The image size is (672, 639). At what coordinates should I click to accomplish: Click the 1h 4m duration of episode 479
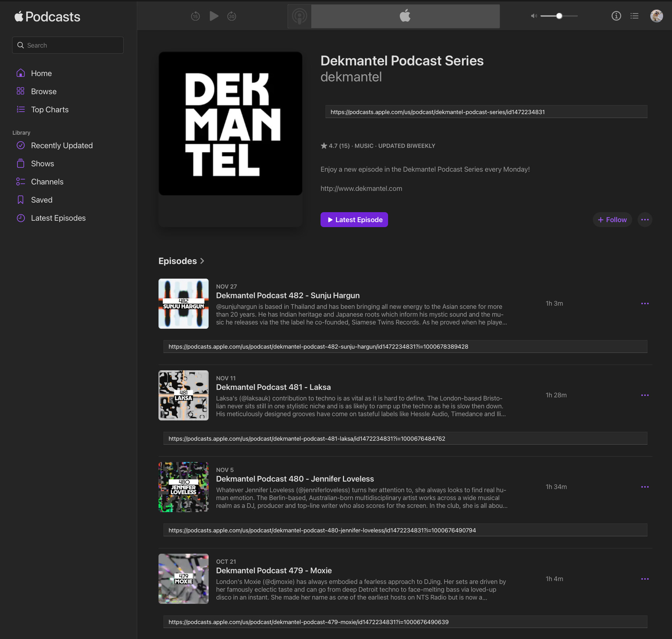(554, 579)
